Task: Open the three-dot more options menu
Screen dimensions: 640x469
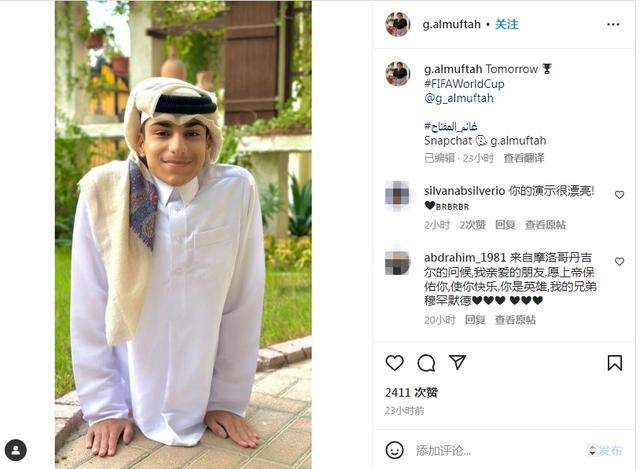Action: click(x=613, y=24)
